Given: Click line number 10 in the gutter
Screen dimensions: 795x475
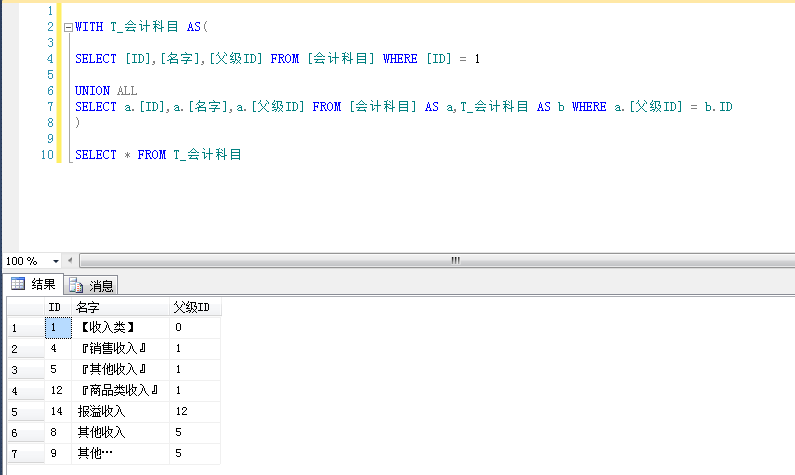Looking at the screenshot, I should click(47, 155).
